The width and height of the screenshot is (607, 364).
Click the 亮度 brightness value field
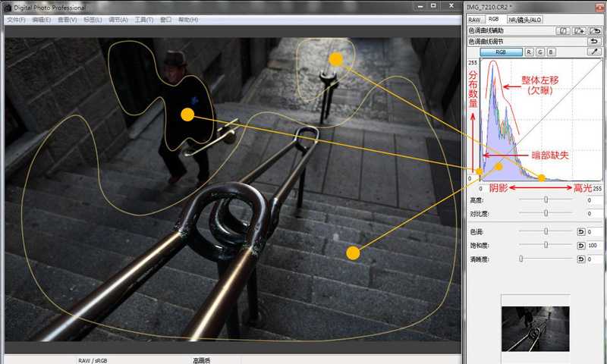point(594,200)
